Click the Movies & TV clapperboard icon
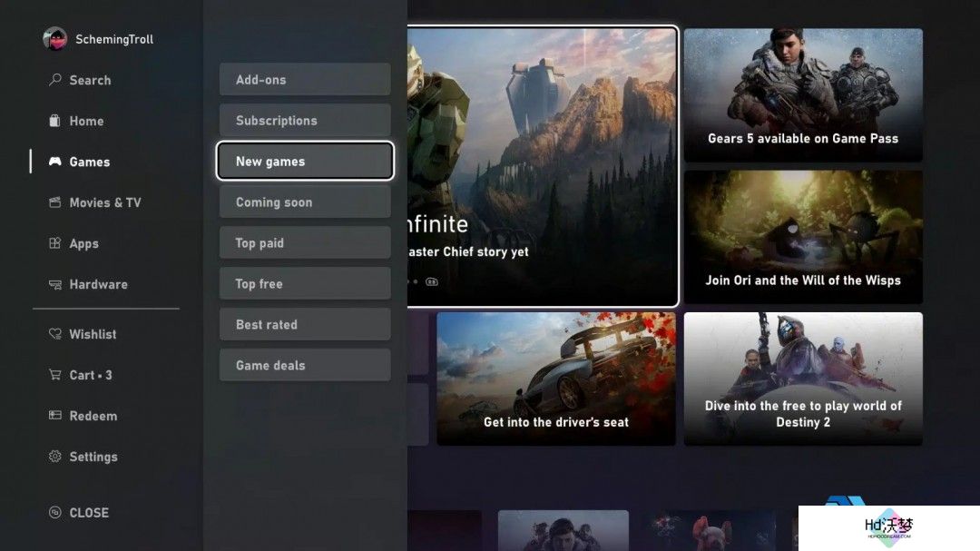The image size is (980, 551). pos(55,202)
